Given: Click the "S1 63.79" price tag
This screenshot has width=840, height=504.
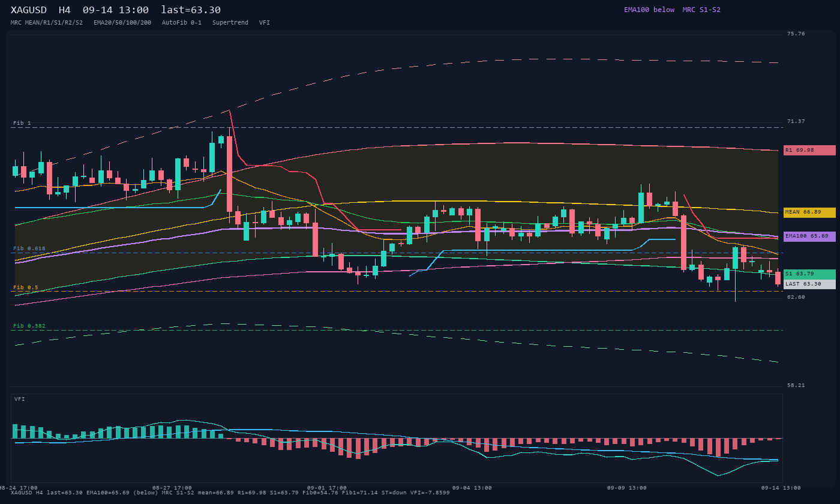Looking at the screenshot, I should coord(809,274).
